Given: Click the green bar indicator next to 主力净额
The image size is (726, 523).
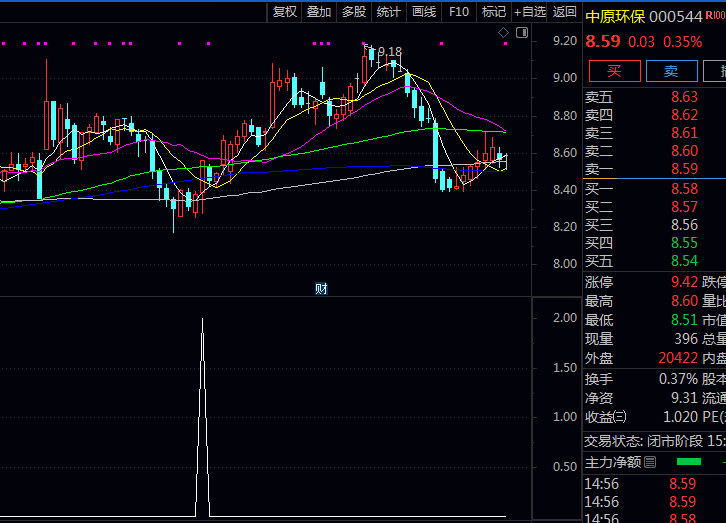Looking at the screenshot, I should [x=689, y=461].
